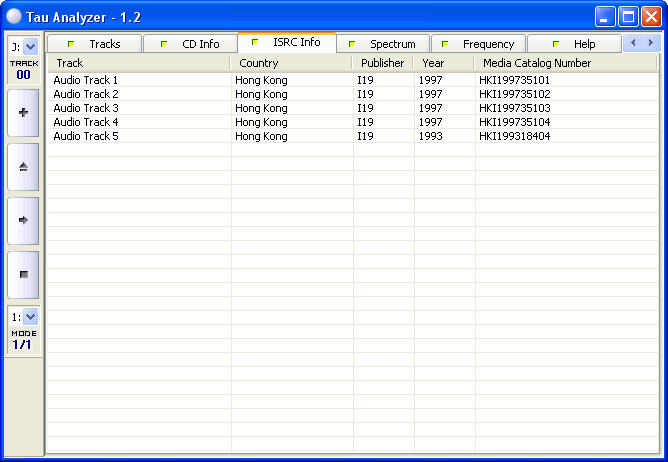The height and width of the screenshot is (462, 668).
Task: Click the Tau Analyzer title bar icon
Action: [x=14, y=16]
